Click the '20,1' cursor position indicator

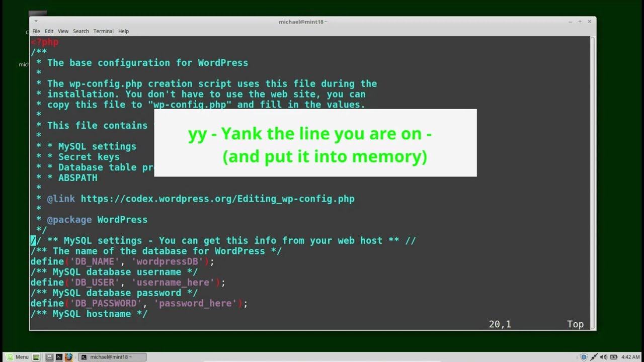[500, 324]
